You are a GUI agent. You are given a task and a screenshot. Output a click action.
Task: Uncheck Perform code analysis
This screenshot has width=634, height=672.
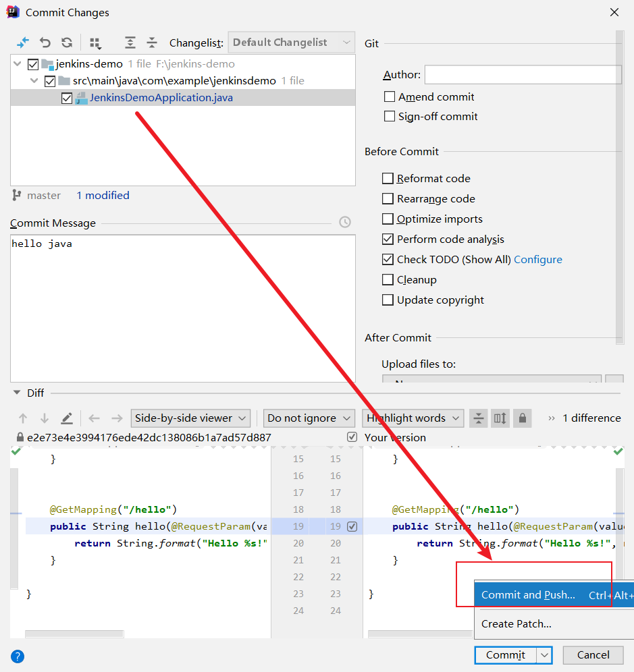coord(388,240)
